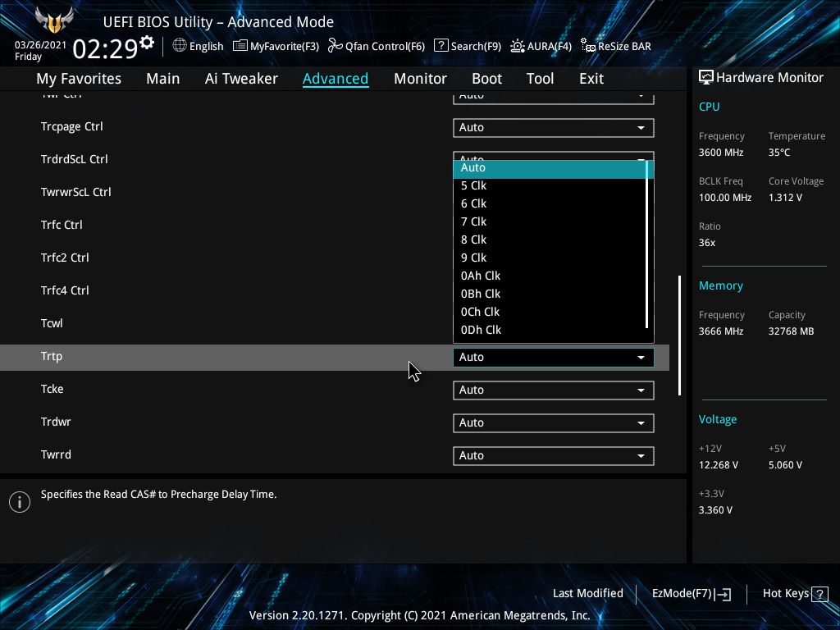
Task: Go to the Monitor tab
Action: pyautogui.click(x=420, y=79)
